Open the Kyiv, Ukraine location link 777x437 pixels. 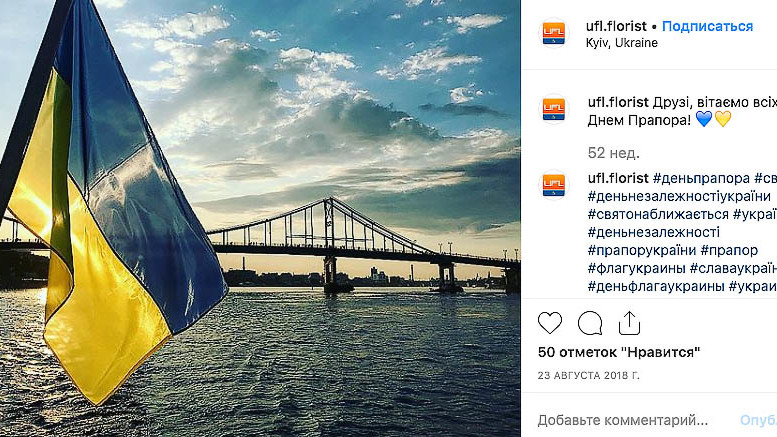pos(622,43)
